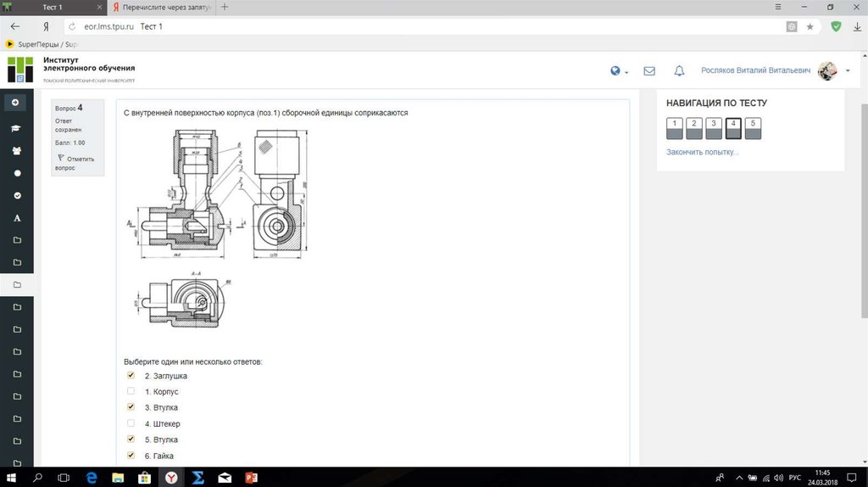Click the sidebar arrow toggle icon
Viewport: 868px width, 487px height.
point(16,103)
